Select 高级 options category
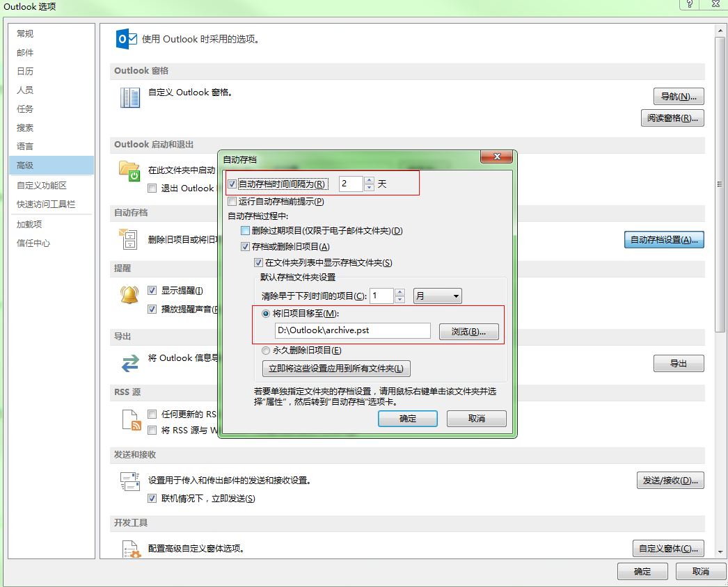The width and height of the screenshot is (728, 587). pos(51,166)
